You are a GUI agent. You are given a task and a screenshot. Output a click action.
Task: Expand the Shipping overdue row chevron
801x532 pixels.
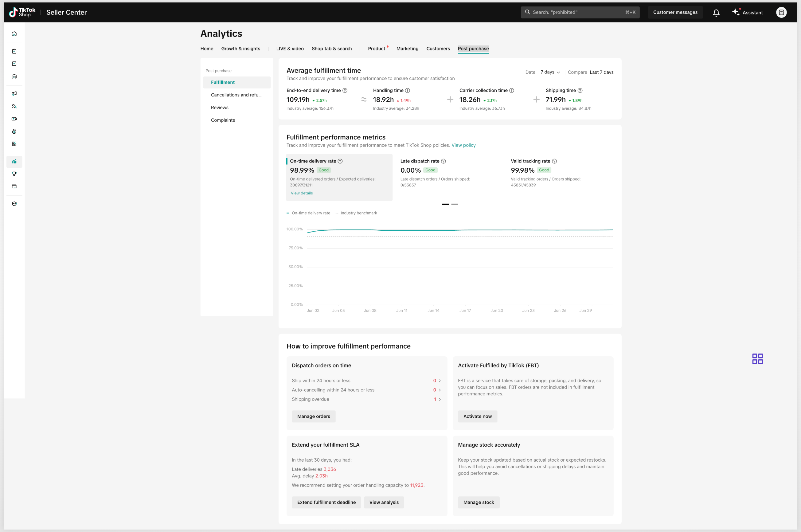click(x=440, y=399)
